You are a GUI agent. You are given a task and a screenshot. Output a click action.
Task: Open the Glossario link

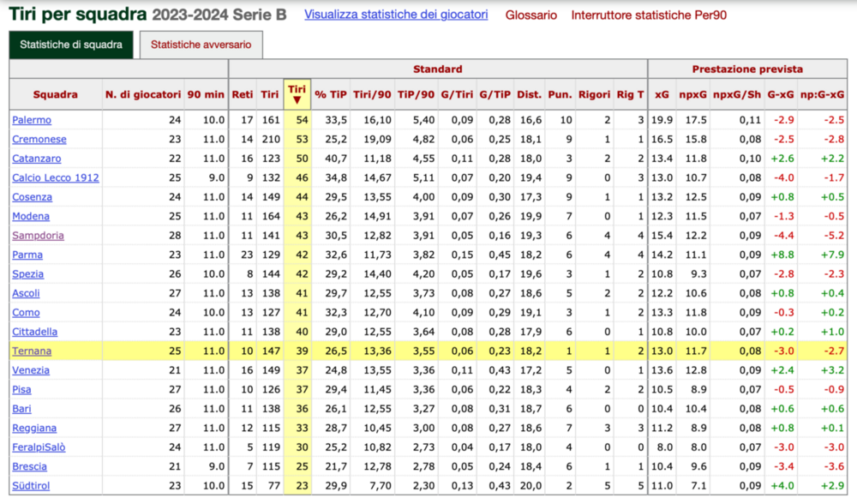click(x=530, y=15)
